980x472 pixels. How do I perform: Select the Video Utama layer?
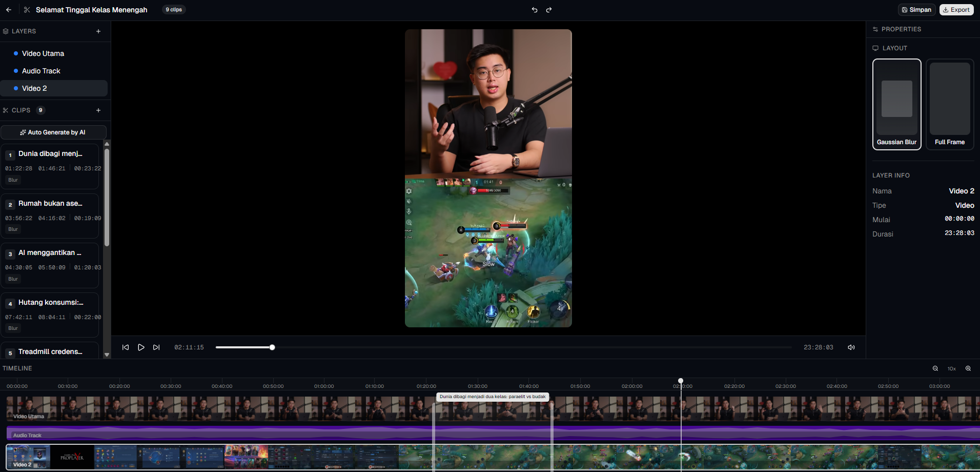tap(54, 53)
